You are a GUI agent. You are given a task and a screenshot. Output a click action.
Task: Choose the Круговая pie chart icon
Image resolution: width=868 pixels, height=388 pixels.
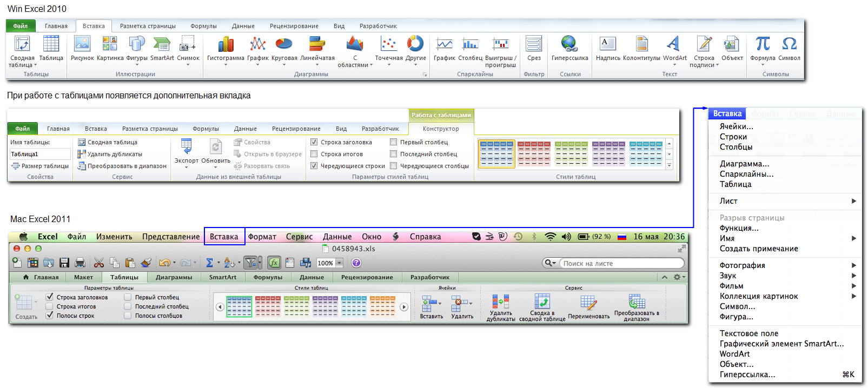coord(284,44)
